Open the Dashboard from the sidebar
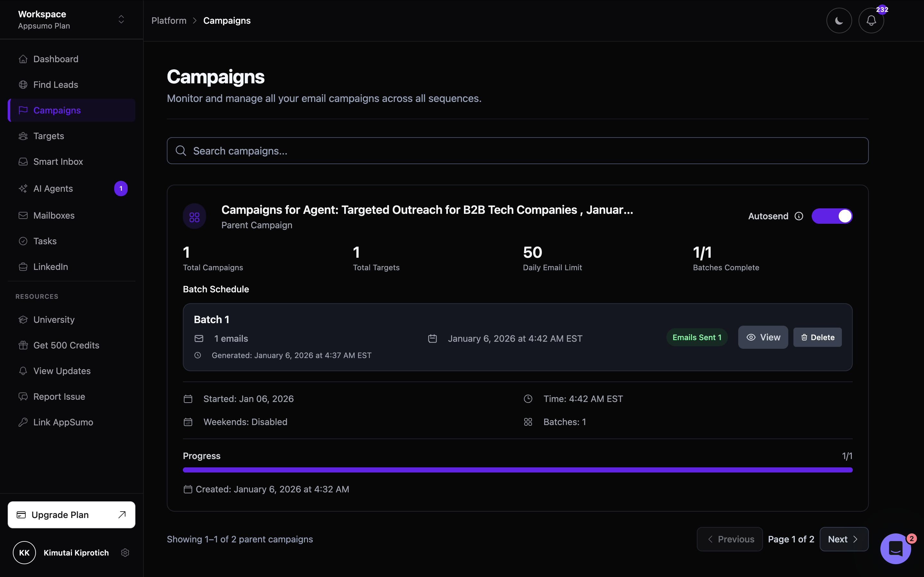The height and width of the screenshot is (577, 924). coord(56,59)
